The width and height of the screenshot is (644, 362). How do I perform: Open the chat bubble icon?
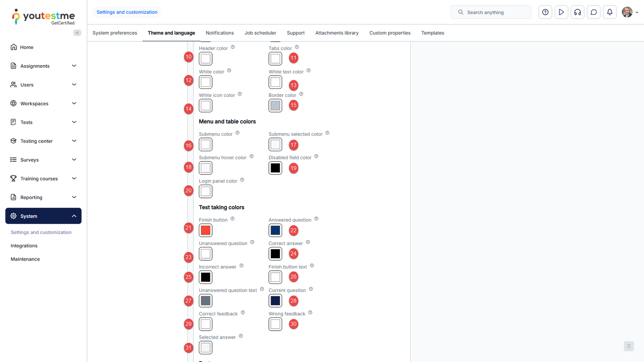pos(593,12)
